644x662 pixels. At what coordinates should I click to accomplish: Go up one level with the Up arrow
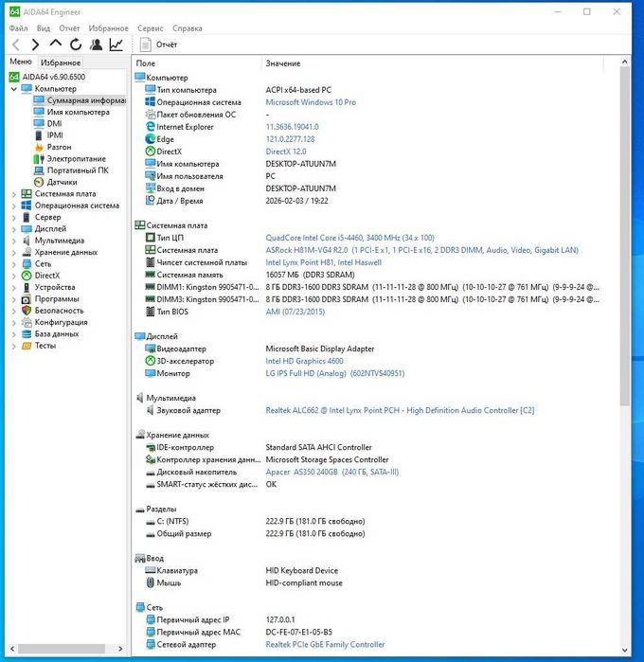pyautogui.click(x=55, y=44)
